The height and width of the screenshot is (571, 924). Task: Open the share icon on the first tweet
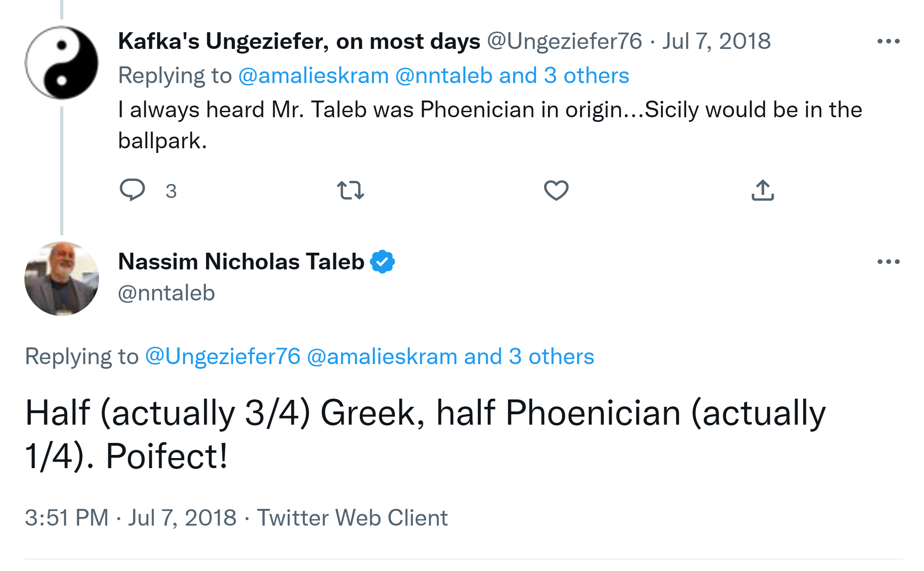click(x=762, y=190)
